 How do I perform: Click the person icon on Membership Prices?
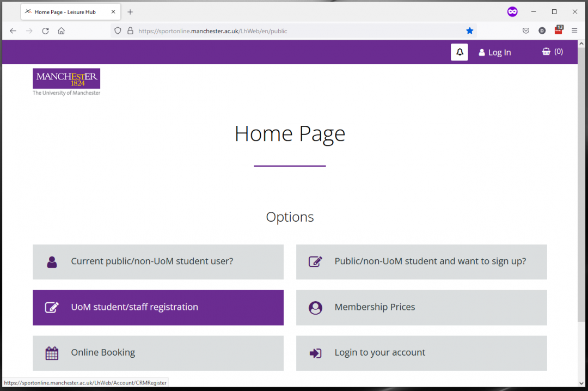click(315, 307)
